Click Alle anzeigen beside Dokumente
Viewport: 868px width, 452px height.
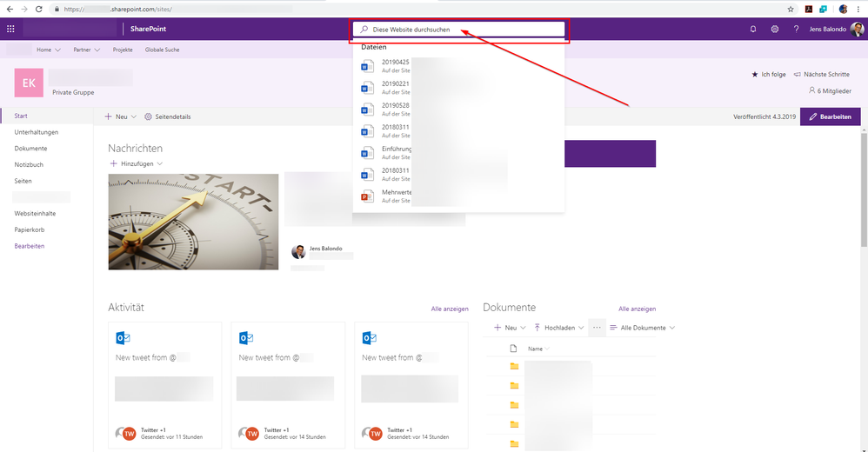pos(638,309)
